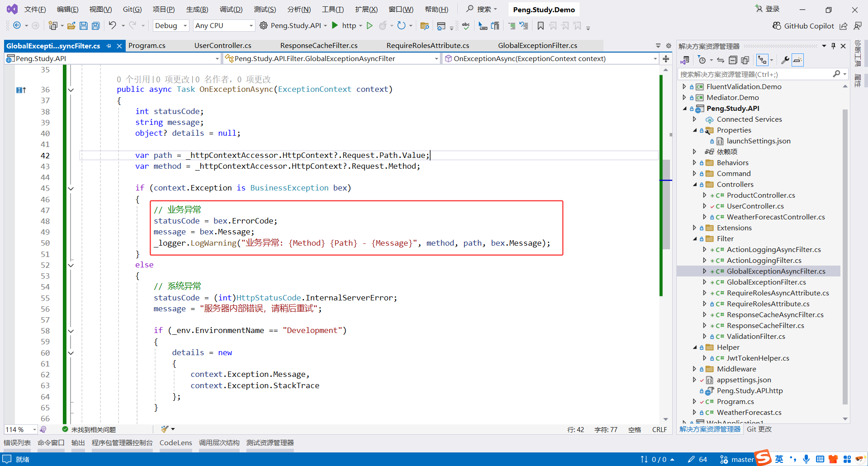Expand the Behaviors folder node
The height and width of the screenshot is (466, 868).
[695, 162]
